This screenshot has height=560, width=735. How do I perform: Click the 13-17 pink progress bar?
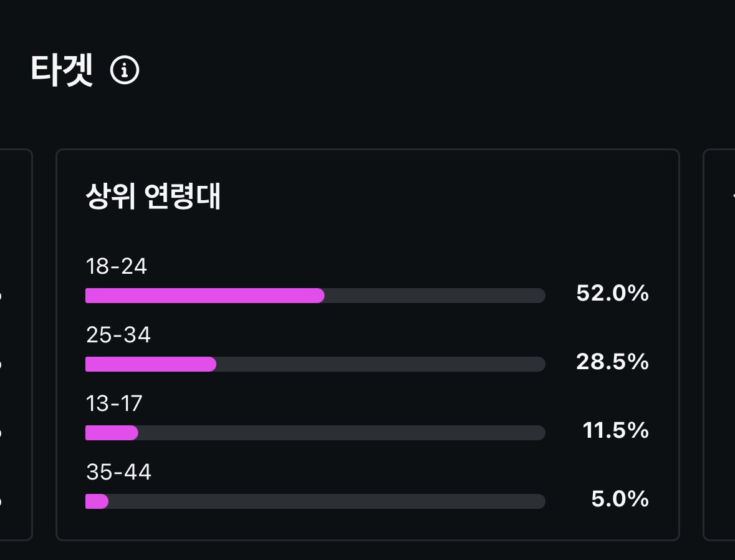click(112, 432)
